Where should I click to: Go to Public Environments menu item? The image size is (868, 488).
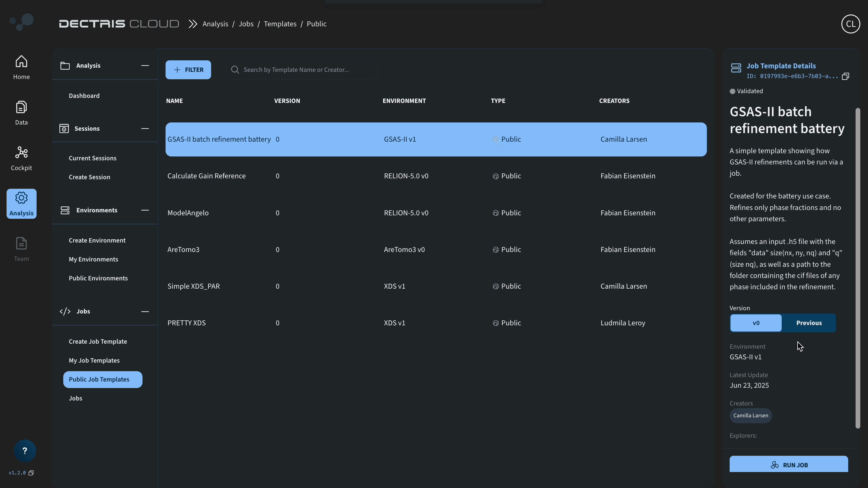[x=98, y=278]
